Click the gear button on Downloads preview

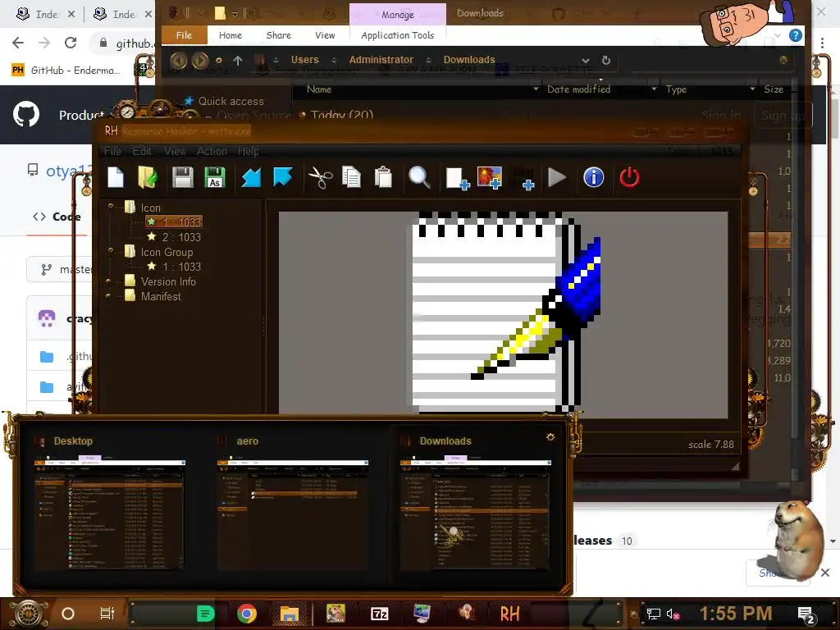point(550,437)
